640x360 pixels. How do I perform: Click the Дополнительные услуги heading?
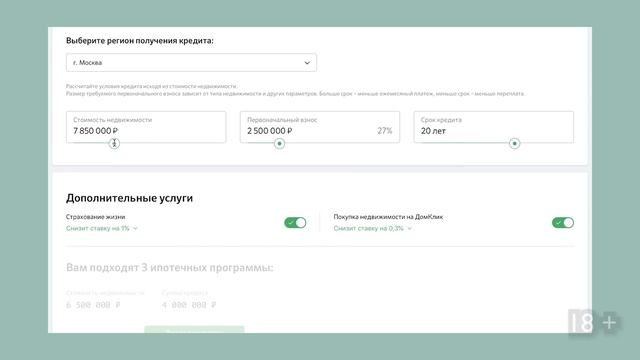[x=129, y=198]
